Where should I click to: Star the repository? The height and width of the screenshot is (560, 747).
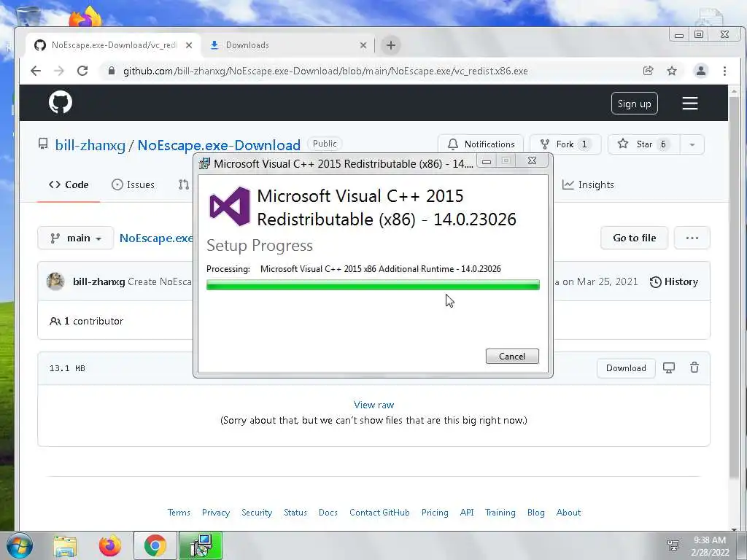click(x=644, y=144)
